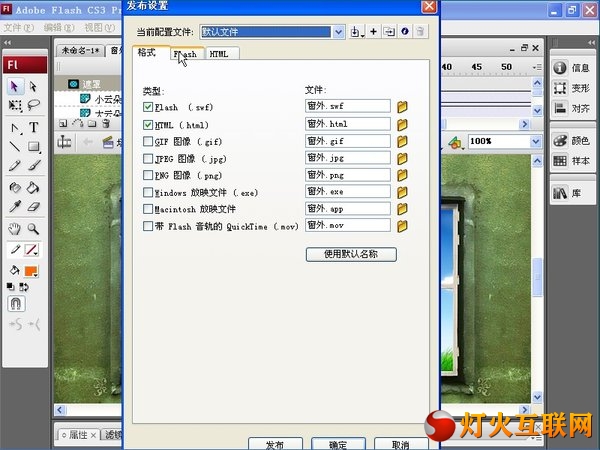
Task: Click 取消 button
Action: pyautogui.click(x=401, y=444)
